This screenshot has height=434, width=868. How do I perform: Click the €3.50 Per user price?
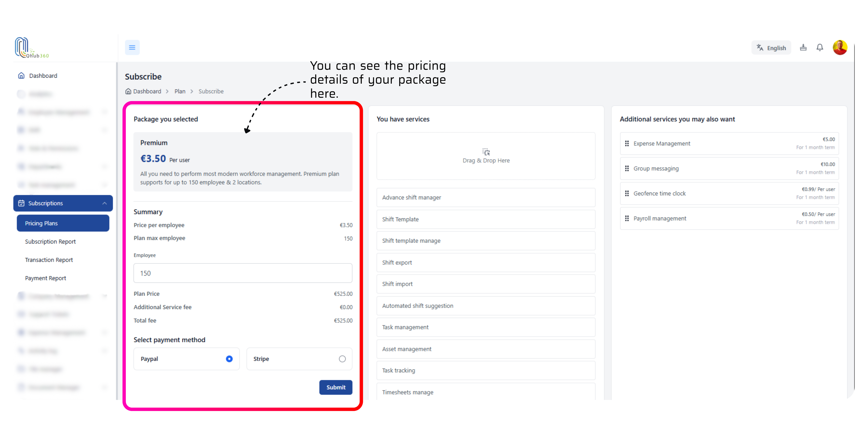[165, 159]
